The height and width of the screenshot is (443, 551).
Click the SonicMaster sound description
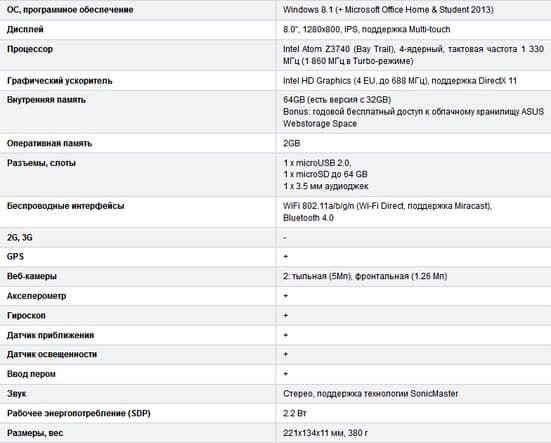tap(371, 393)
